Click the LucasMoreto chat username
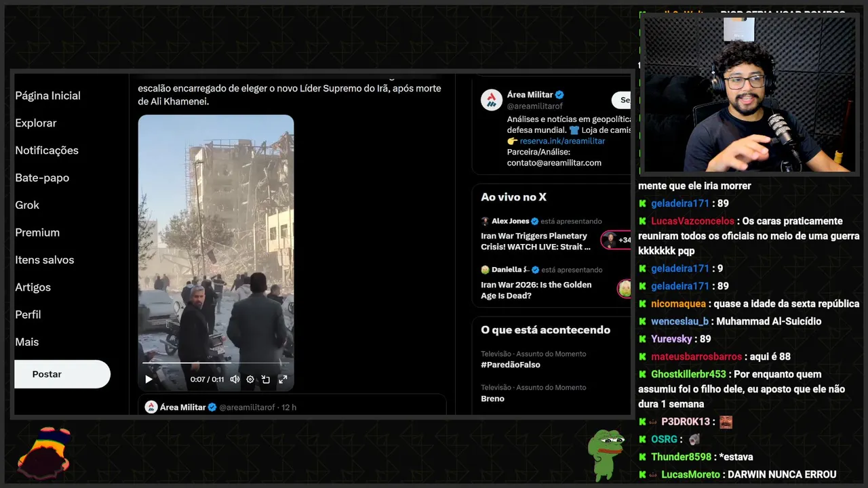Image resolution: width=868 pixels, height=488 pixels. click(690, 474)
